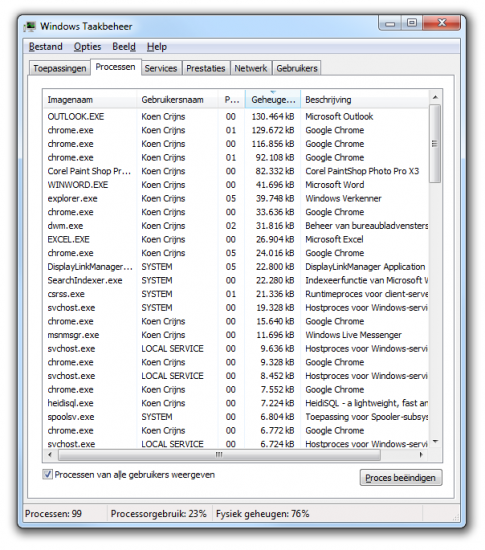Screen dimensions: 485x550
Task: Click the Microsoft Word description
Action: pos(335,185)
